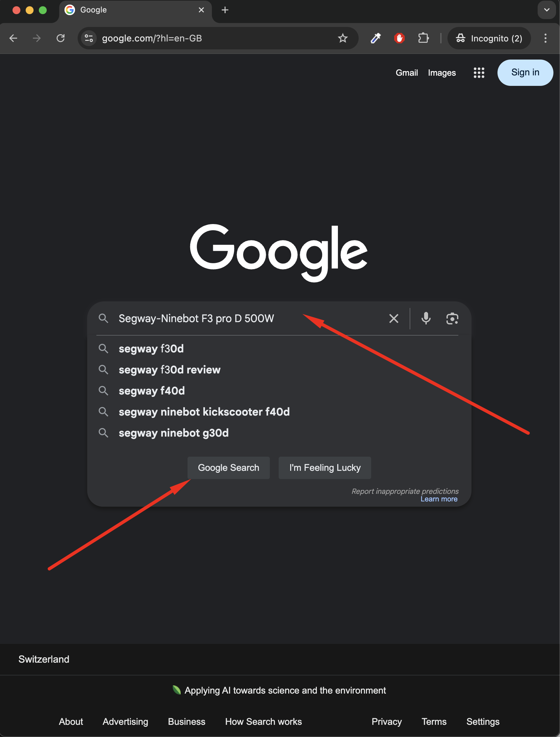This screenshot has height=737, width=560.
Task: Click the microphone voice search icon
Action: point(426,318)
